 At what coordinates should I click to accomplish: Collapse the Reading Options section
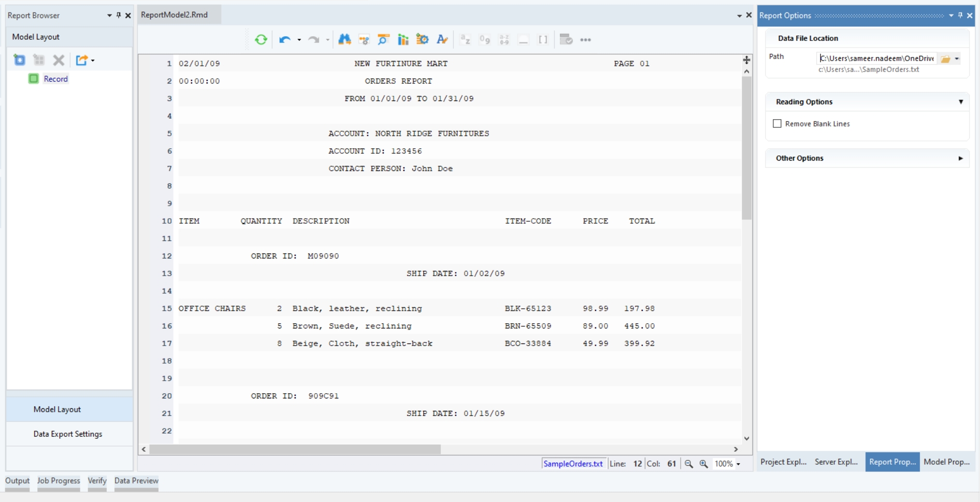(960, 102)
